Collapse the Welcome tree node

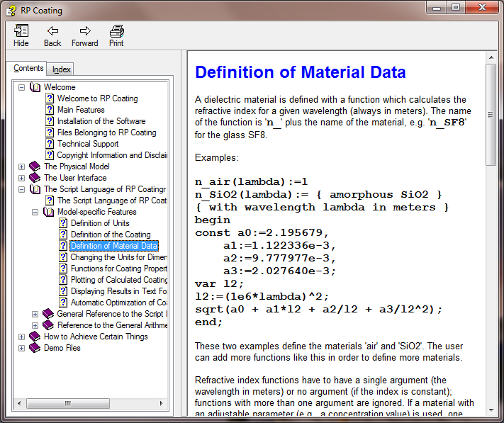[x=21, y=87]
